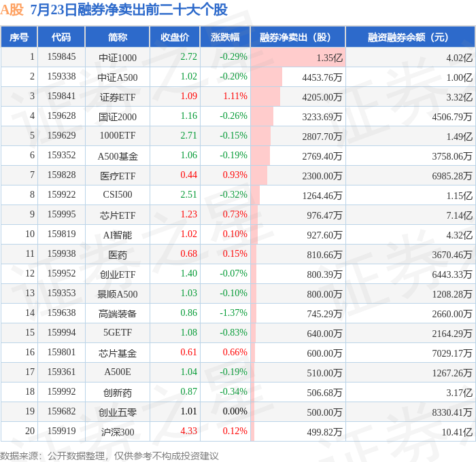The height and width of the screenshot is (462, 476).
Task: Click the name 创业五零
Action: click(118, 412)
